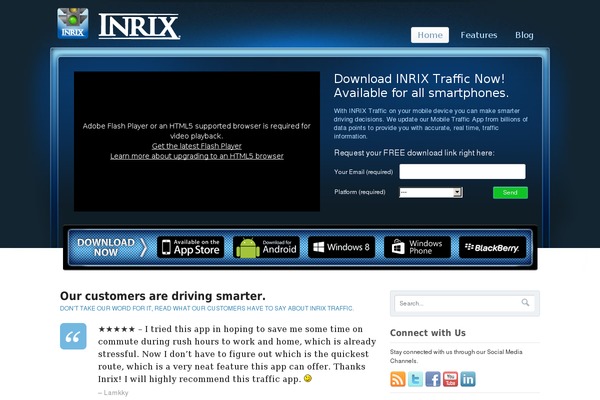The width and height of the screenshot is (600, 400).
Task: Click the 'Download INRIX Traffic Now!' headline
Action: (419, 79)
